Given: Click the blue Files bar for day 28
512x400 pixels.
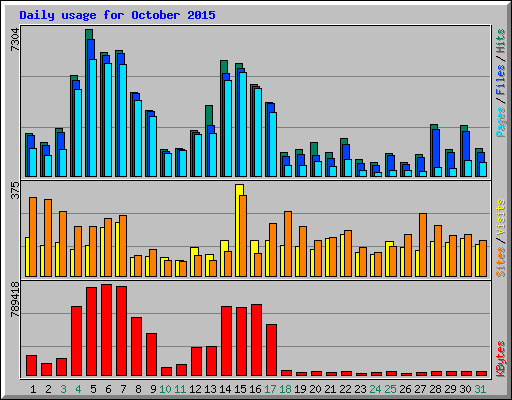Looking at the screenshot, I should tap(436, 148).
